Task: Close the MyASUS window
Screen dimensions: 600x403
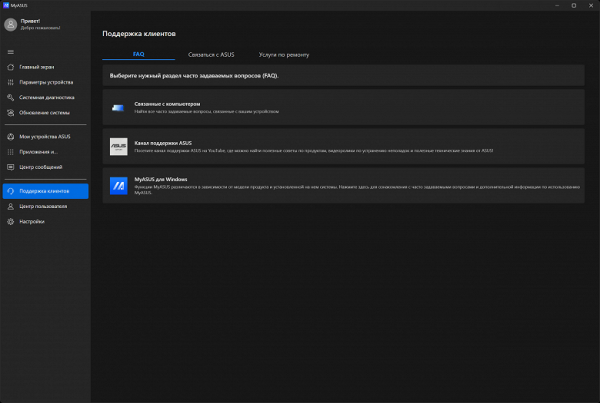Action: point(589,5)
